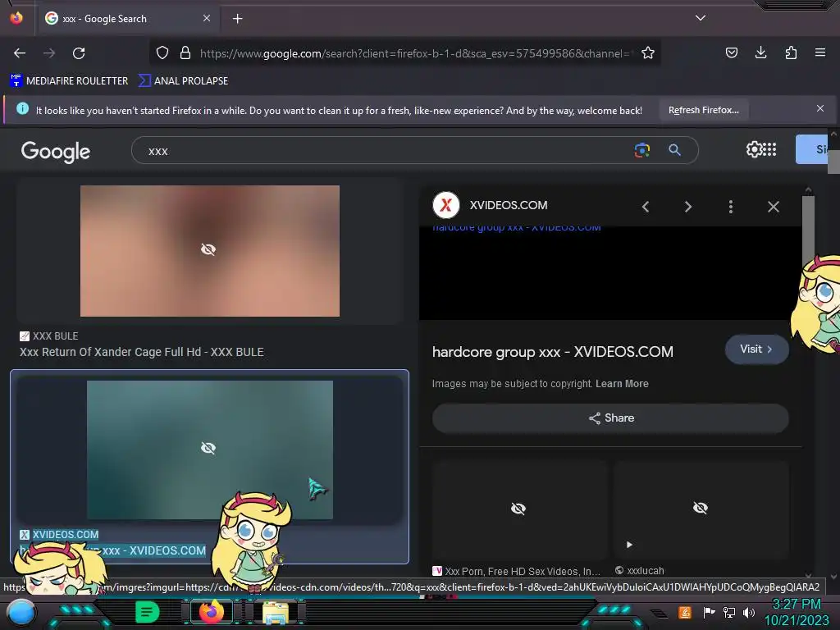Open the clock showing 3:27 PM
The image size is (840, 630).
pyautogui.click(x=796, y=605)
